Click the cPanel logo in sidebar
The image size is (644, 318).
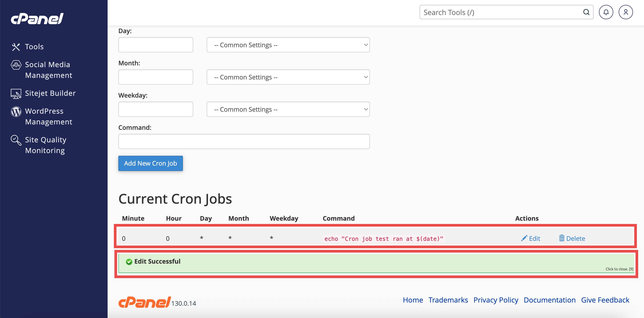click(37, 19)
